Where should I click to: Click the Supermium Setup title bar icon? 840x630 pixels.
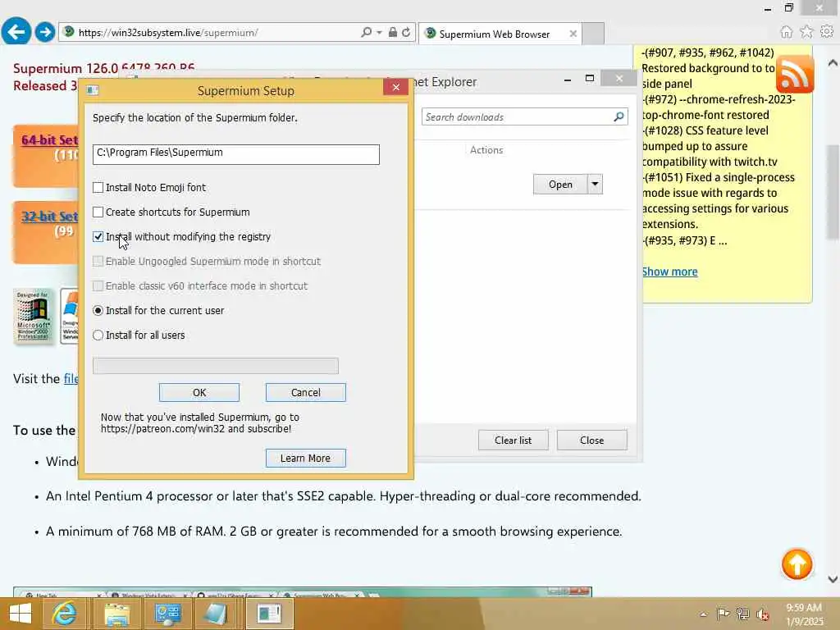click(92, 90)
